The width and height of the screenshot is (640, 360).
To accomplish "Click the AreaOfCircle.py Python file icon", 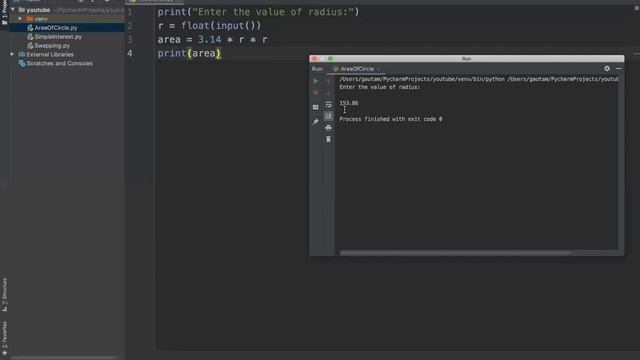I will (30, 28).
